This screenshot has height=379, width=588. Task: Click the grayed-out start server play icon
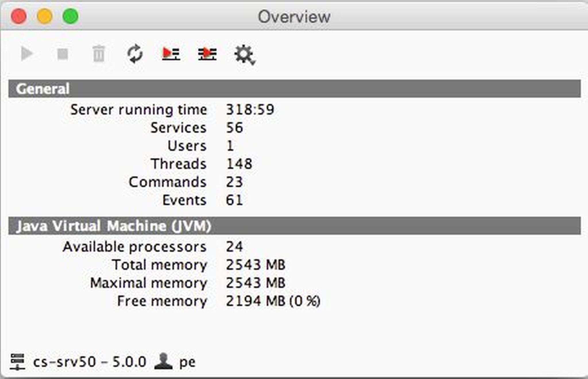point(27,53)
